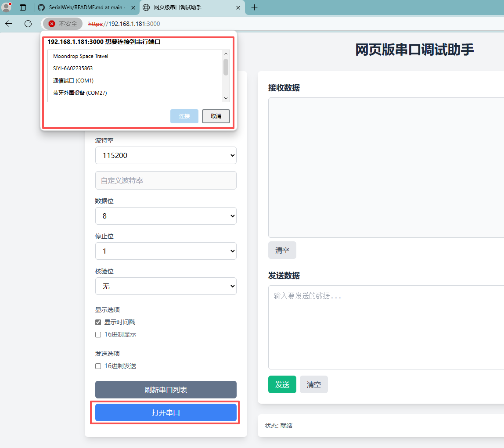Enable the 16进制显示 checkbox

(x=98, y=335)
